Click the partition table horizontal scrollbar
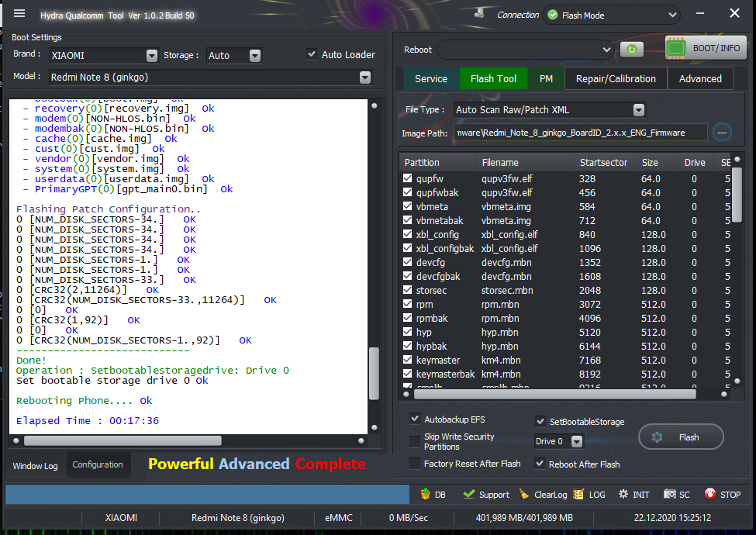This screenshot has width=756, height=535. [554, 394]
